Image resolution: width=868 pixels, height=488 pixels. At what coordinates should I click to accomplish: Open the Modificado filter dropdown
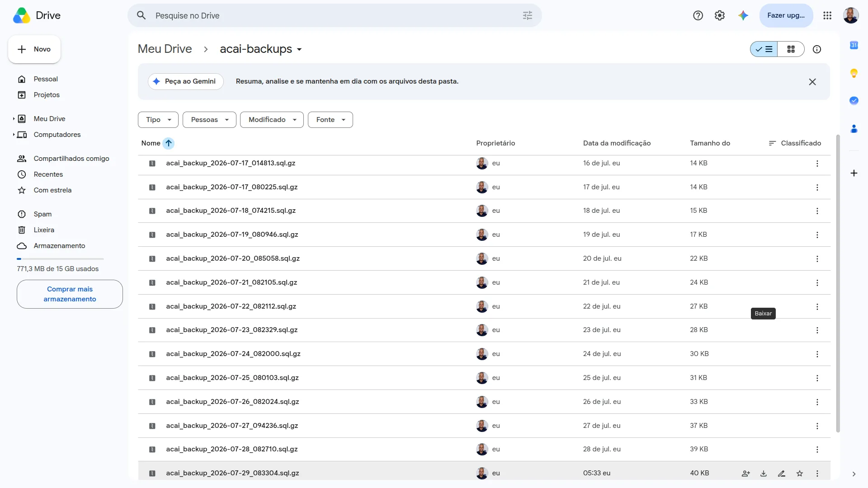[x=272, y=120]
